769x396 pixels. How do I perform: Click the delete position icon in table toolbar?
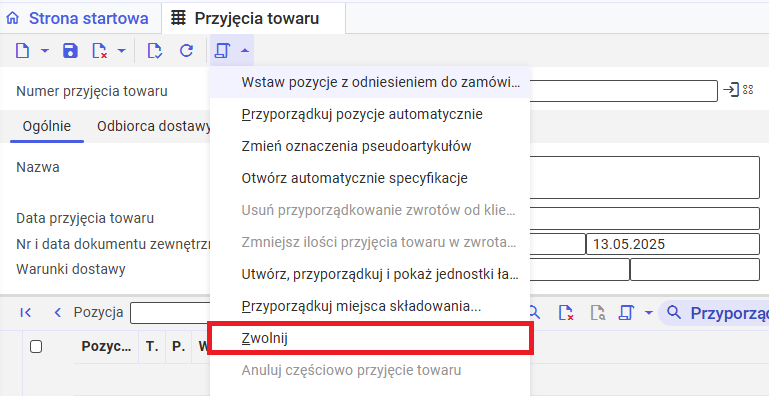tap(566, 313)
